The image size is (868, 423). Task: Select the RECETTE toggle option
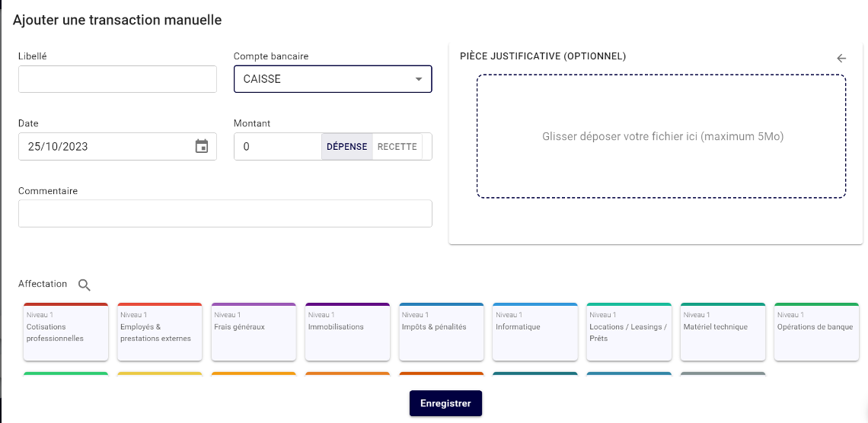397,147
